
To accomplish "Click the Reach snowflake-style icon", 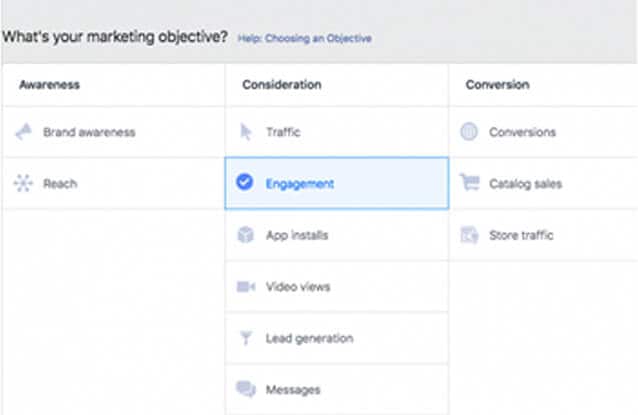I will (x=24, y=184).
